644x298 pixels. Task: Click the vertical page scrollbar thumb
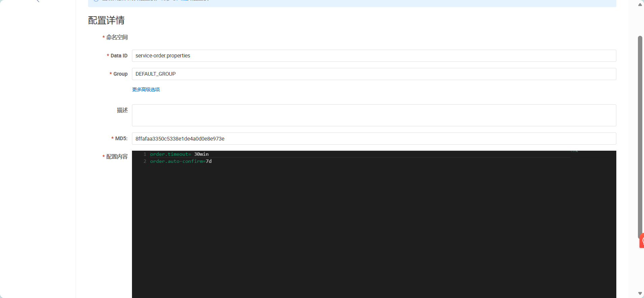pyautogui.click(x=640, y=135)
